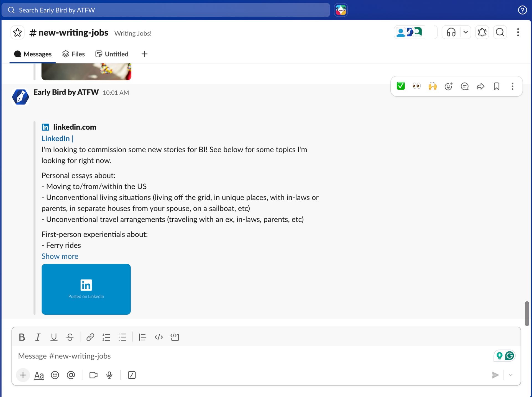532x397 pixels.
Task: Toggle bold formatting in composer
Action: pos(22,337)
